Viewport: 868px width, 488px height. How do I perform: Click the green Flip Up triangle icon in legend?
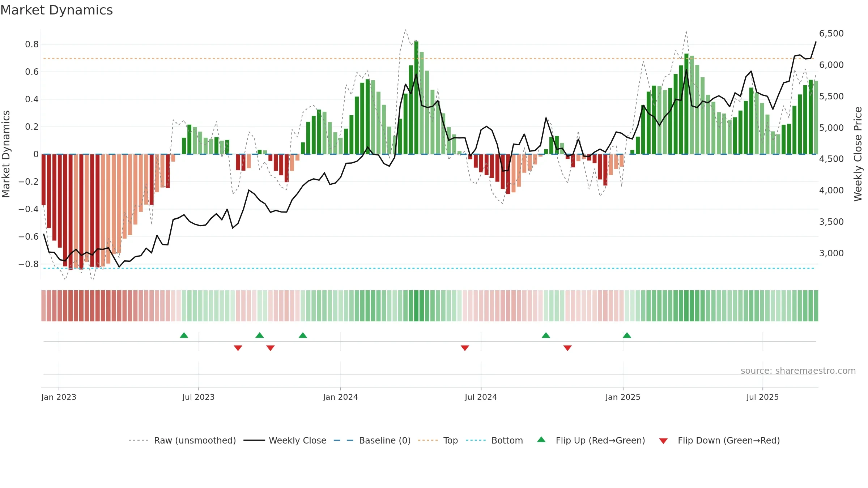point(541,440)
